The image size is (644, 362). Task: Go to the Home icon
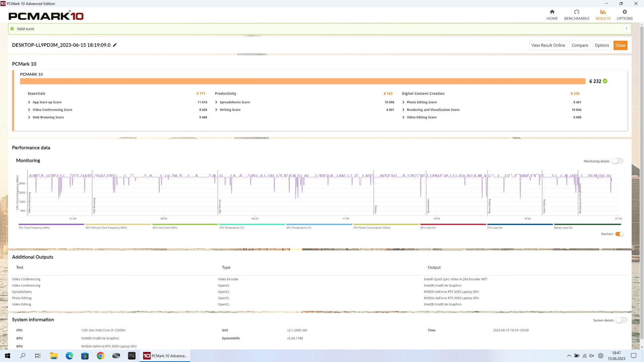(552, 12)
